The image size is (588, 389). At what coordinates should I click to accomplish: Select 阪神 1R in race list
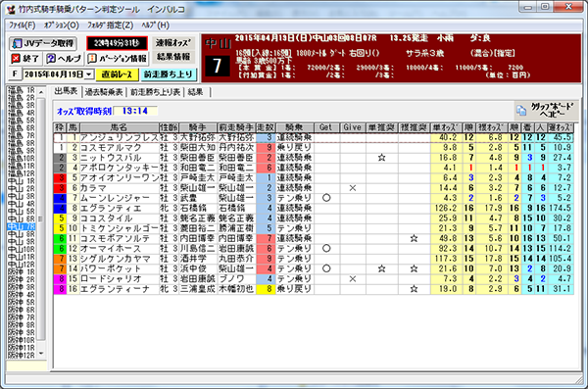22,272
